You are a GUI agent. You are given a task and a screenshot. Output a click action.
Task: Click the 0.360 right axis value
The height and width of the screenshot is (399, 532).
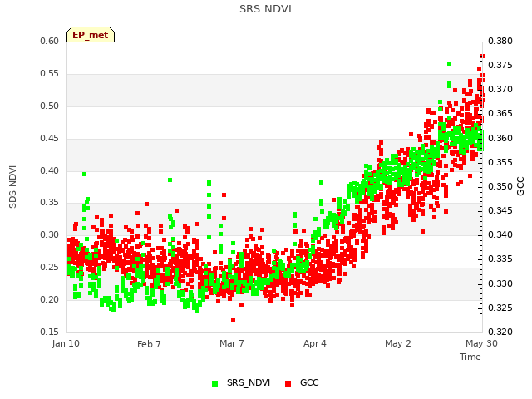[500, 139]
